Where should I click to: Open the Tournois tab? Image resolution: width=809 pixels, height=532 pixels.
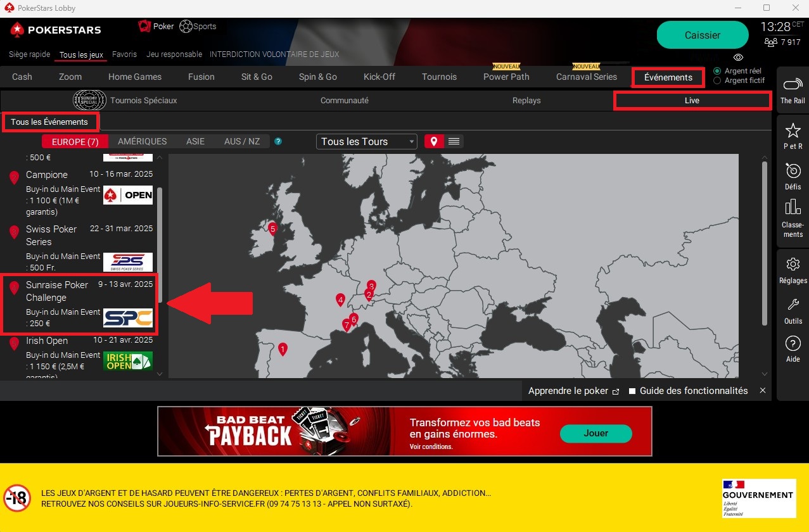tap(439, 77)
